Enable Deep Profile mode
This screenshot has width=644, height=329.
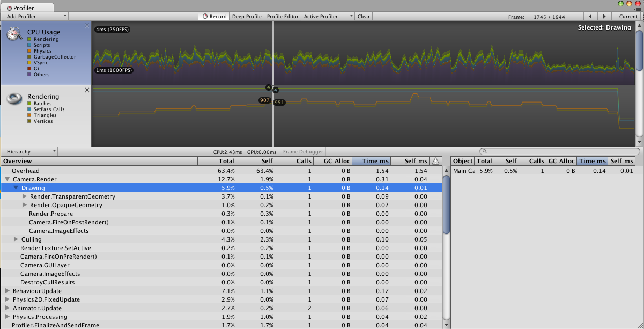[x=246, y=16]
